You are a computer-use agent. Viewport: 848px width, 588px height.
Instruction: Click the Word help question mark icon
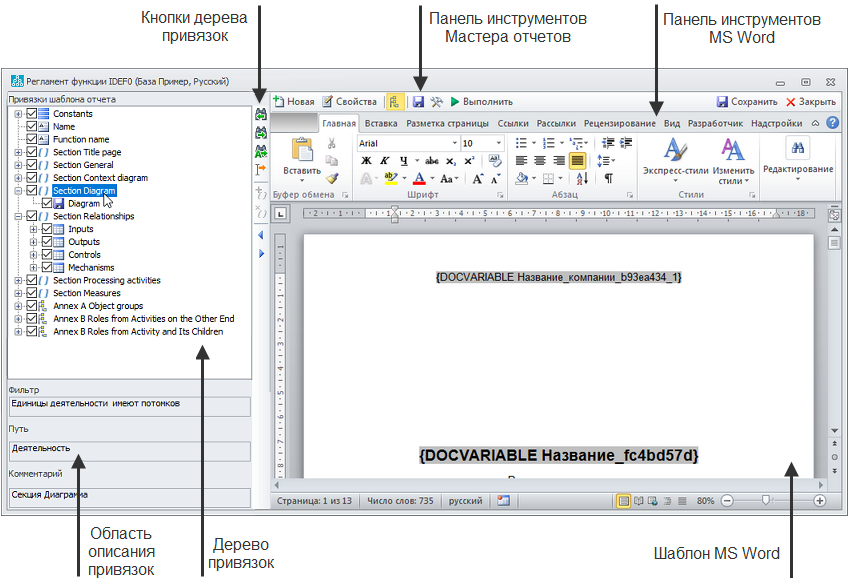[x=832, y=123]
